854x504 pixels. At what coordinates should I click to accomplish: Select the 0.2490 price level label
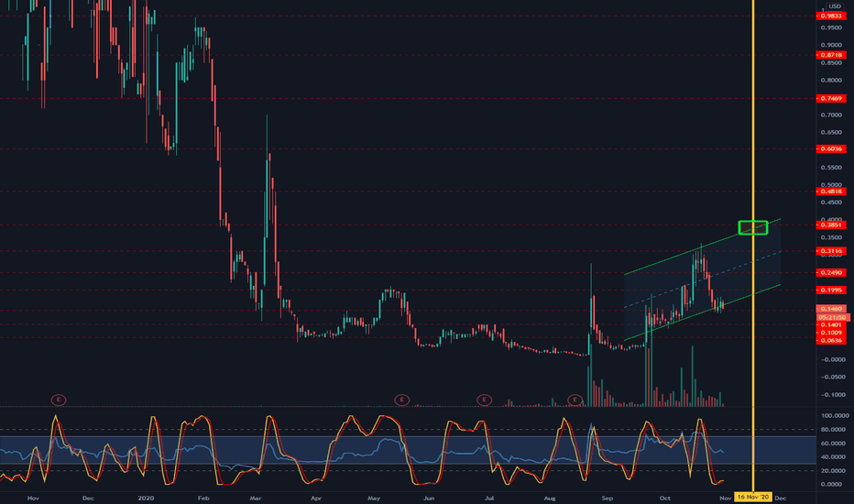tap(831, 272)
